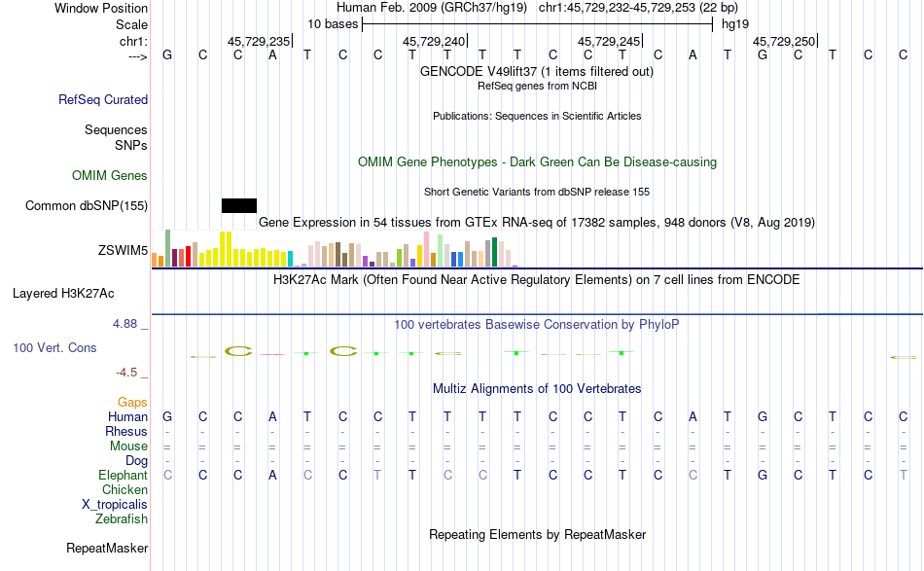Click the X_tropicalis alignment row label
Viewport: 924px width, 571px height.
point(115,505)
